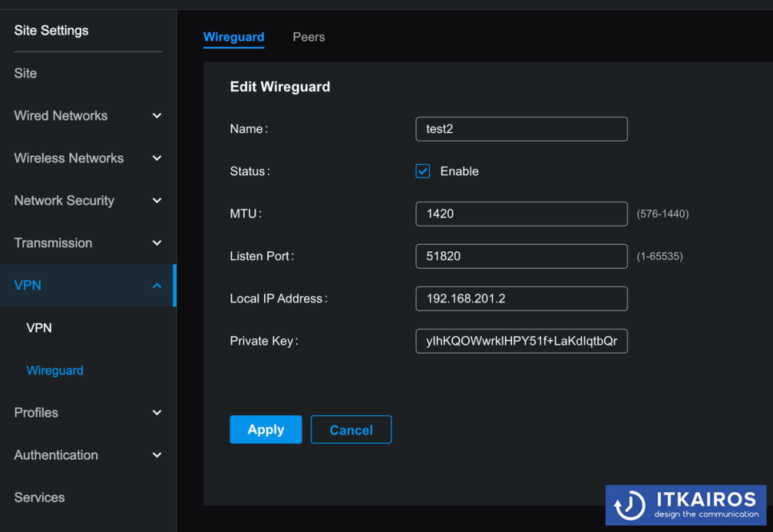Click the Local IP Address field

[522, 298]
